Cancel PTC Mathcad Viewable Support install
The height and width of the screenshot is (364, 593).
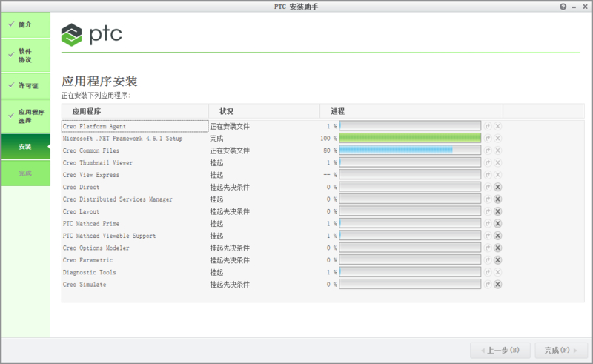(x=498, y=236)
